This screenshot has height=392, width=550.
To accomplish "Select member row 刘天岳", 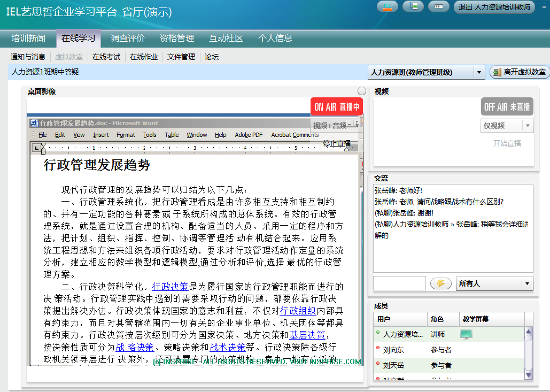I will pyautogui.click(x=449, y=365).
